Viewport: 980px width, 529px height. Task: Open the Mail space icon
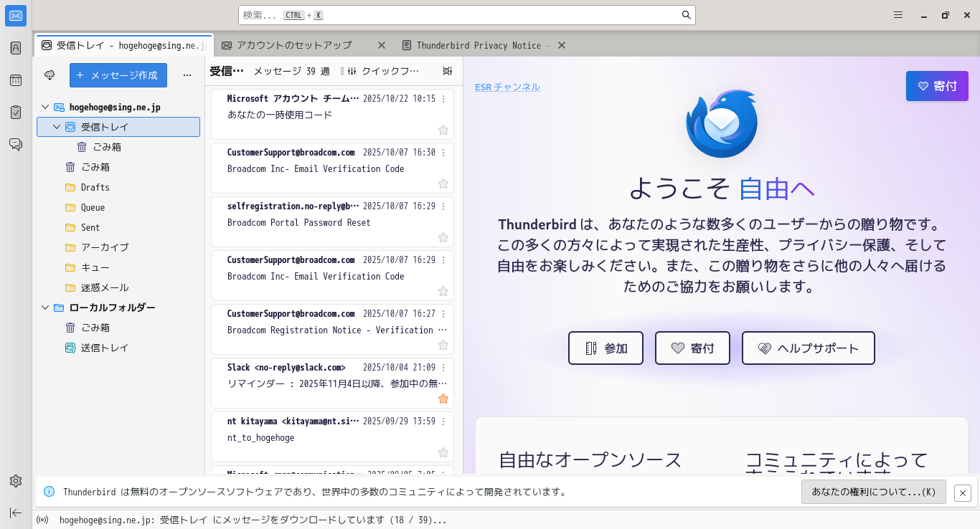16,16
